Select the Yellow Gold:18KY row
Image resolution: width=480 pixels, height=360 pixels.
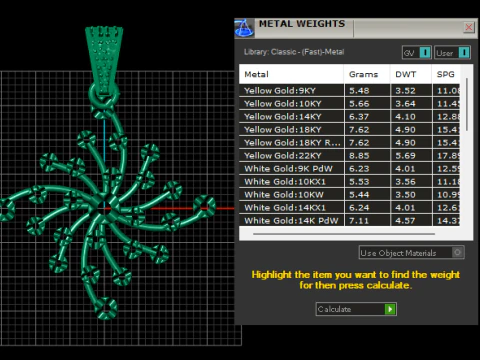[349, 130]
